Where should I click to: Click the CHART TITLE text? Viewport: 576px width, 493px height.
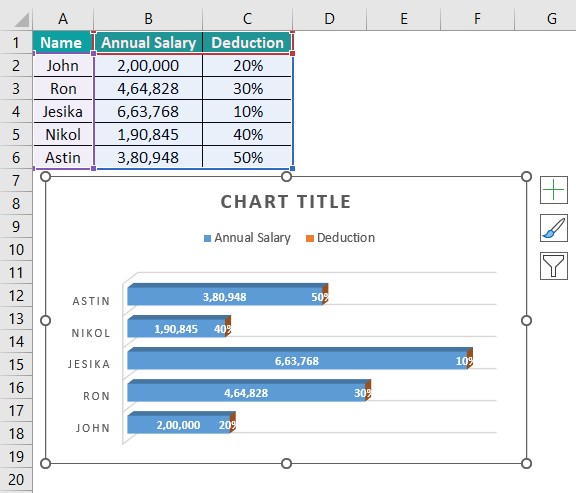(285, 202)
